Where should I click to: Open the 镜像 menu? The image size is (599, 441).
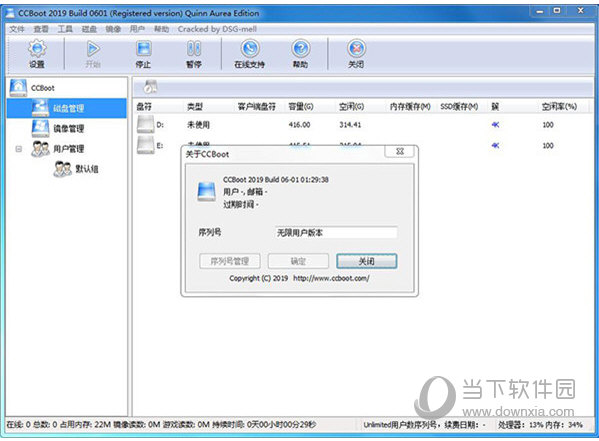click(113, 29)
